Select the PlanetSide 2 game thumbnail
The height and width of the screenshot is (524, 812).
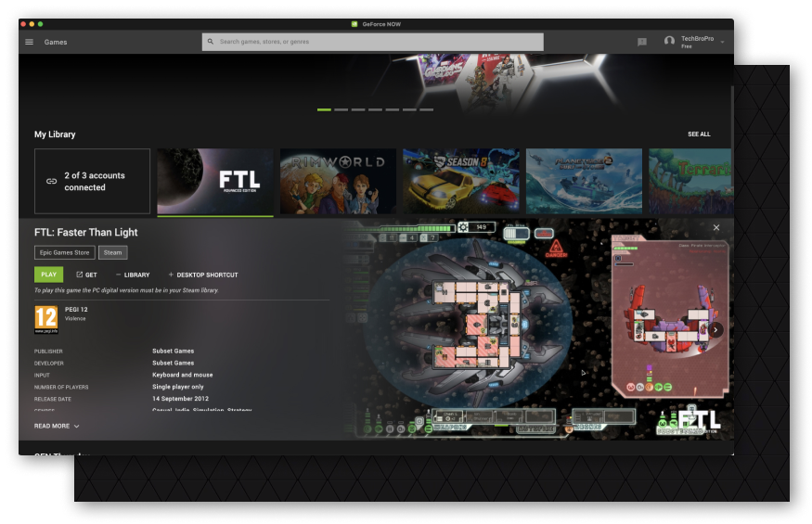click(584, 181)
